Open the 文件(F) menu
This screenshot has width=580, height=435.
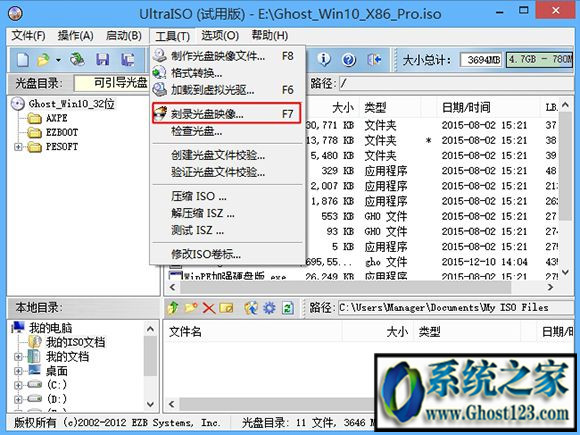click(x=28, y=36)
